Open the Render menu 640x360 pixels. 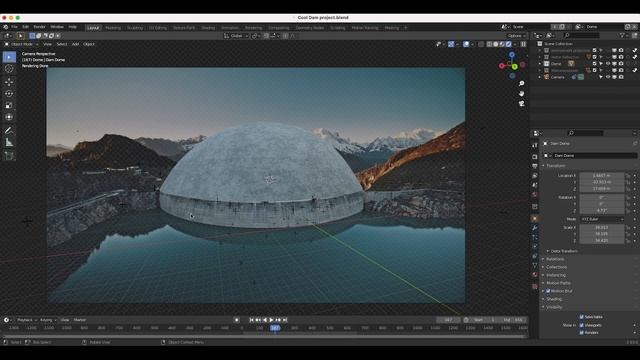pos(39,27)
